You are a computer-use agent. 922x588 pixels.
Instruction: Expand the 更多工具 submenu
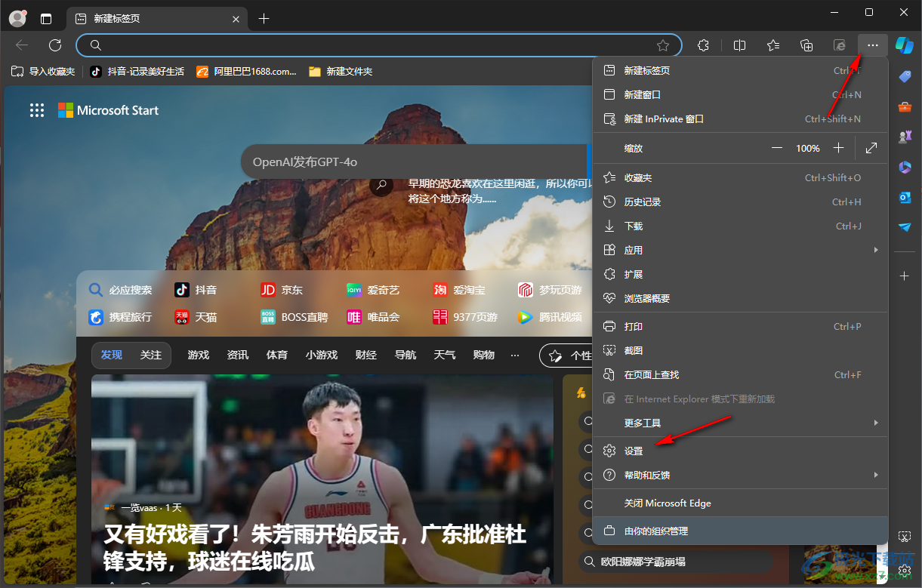(x=740, y=423)
